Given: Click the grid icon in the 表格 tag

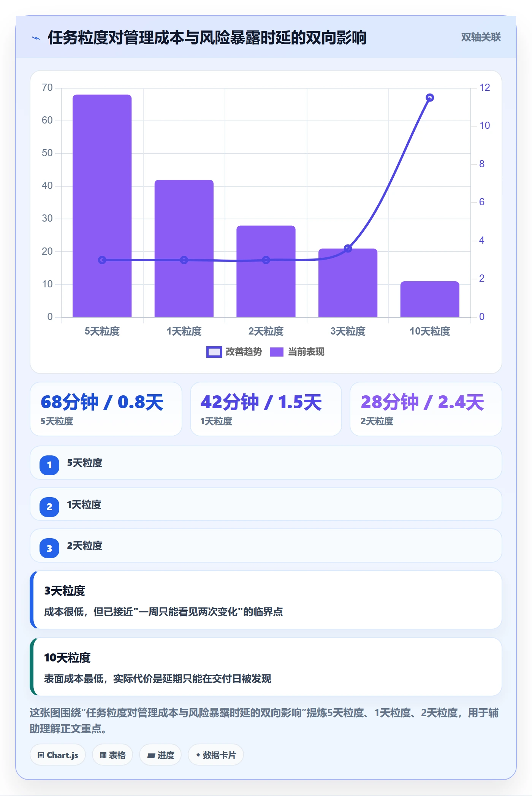Looking at the screenshot, I should pos(103,755).
